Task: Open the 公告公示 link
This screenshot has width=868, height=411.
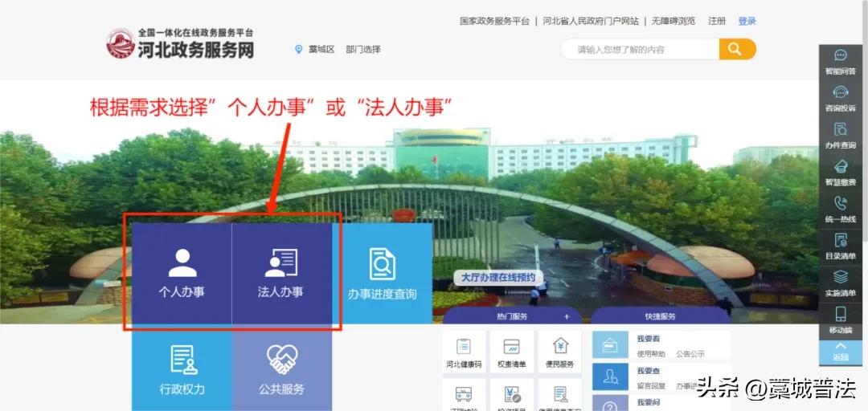Action: pos(690,354)
